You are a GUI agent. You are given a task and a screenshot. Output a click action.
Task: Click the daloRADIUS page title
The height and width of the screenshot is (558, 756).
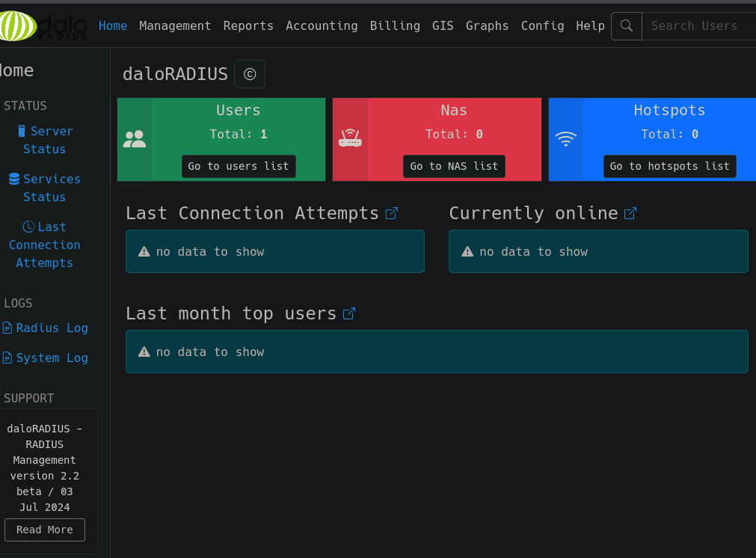click(175, 74)
